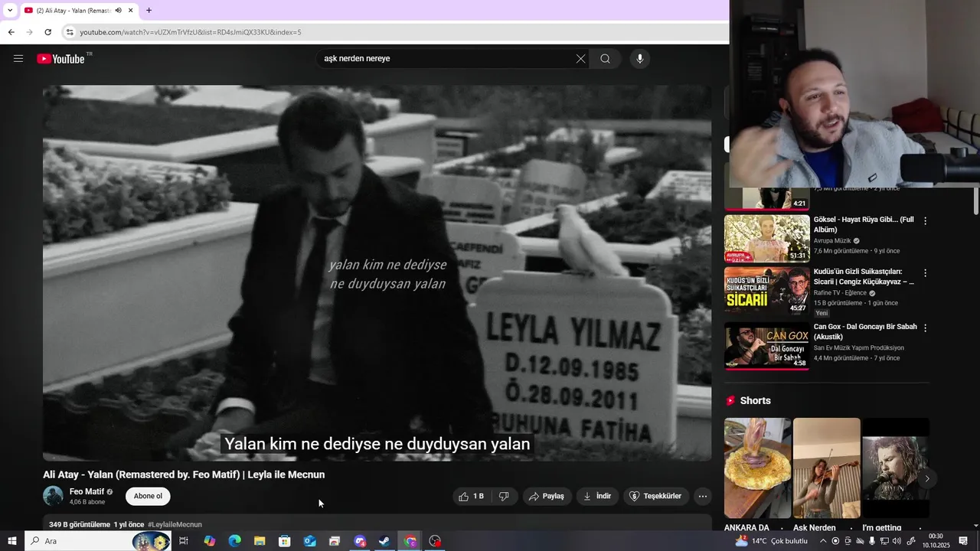Open Microsoft Store from the taskbar
Screen dimensions: 980x551
(x=285, y=541)
